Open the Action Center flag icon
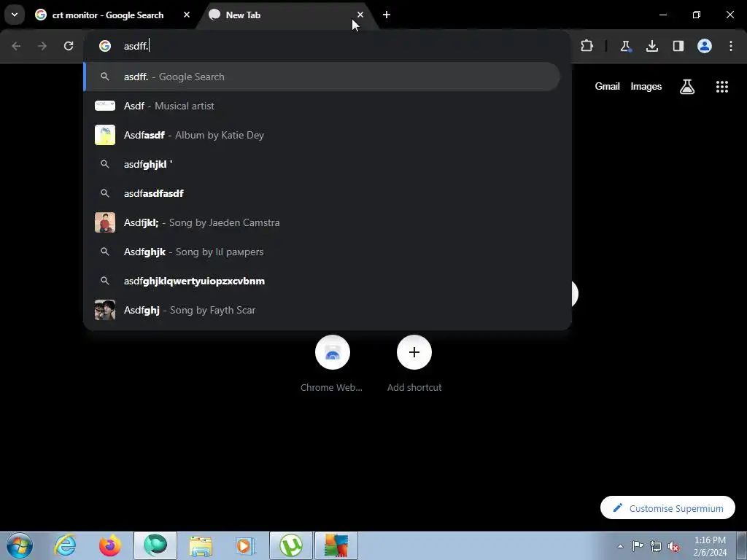The height and width of the screenshot is (560, 747). tap(638, 546)
